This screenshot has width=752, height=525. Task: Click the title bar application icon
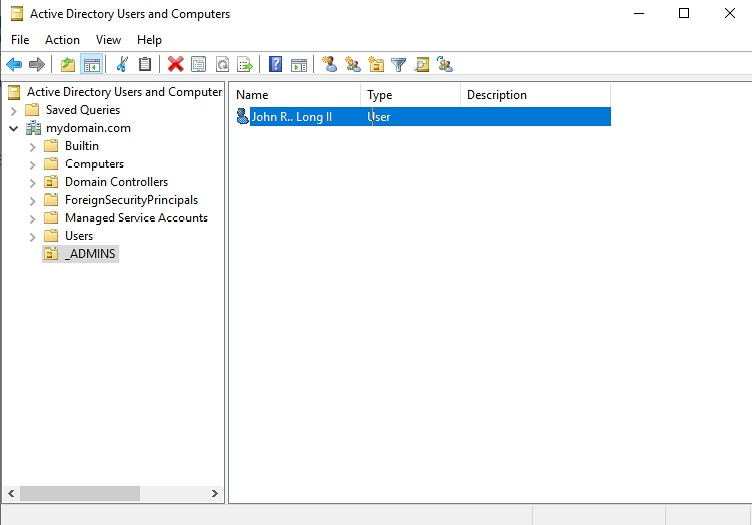point(17,13)
